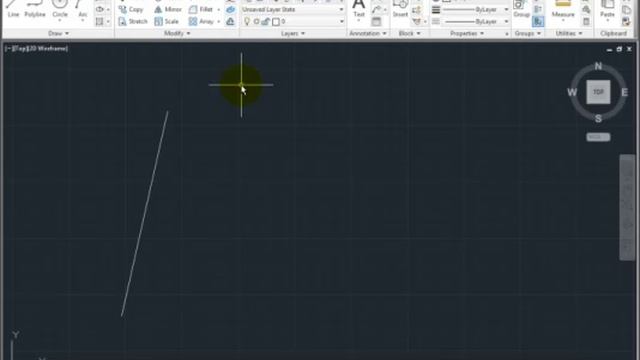Click the group selection icon highlighted blue
The height and width of the screenshot is (360, 640).
tap(538, 21)
